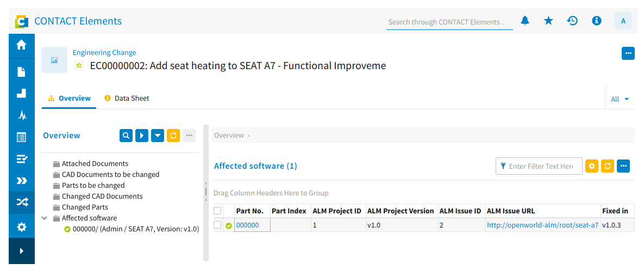Expand the sidebar with the bottom arrow

[x=21, y=250]
